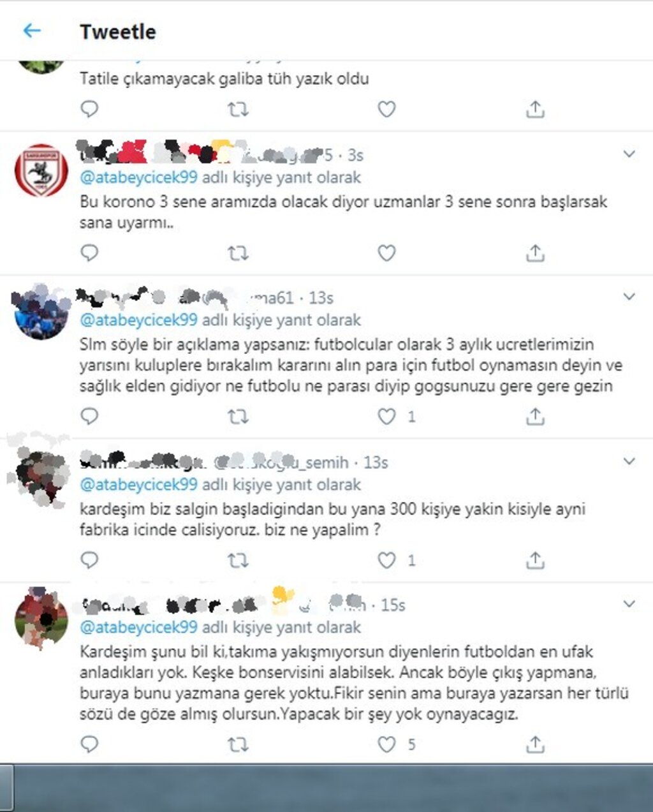
Task: Open @atabeycicek99 link in the semih reply
Action: tap(138, 485)
